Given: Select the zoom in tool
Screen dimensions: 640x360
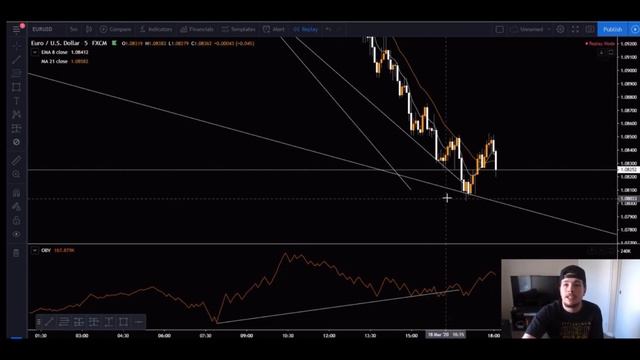Looking at the screenshot, I should (x=16, y=174).
